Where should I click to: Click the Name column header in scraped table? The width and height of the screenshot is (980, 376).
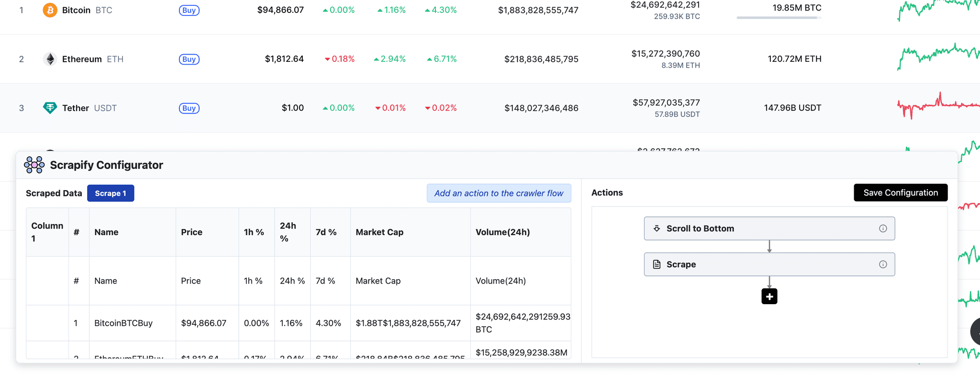tap(133, 232)
